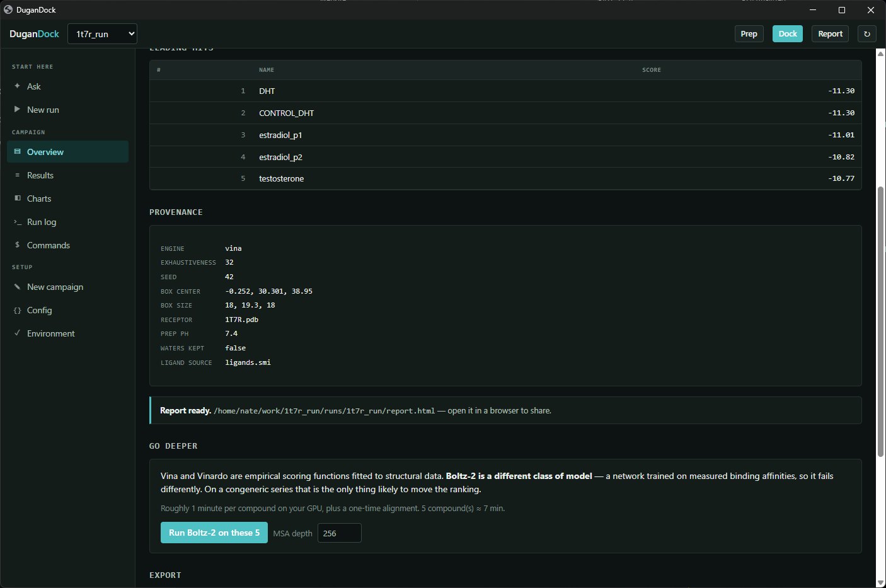Click the PROVENANCE section heading
The height and width of the screenshot is (588, 886).
[176, 212]
